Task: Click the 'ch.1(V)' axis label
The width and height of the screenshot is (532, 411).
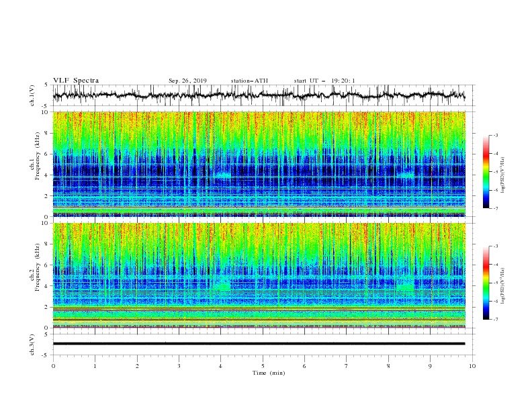Action: (32, 95)
